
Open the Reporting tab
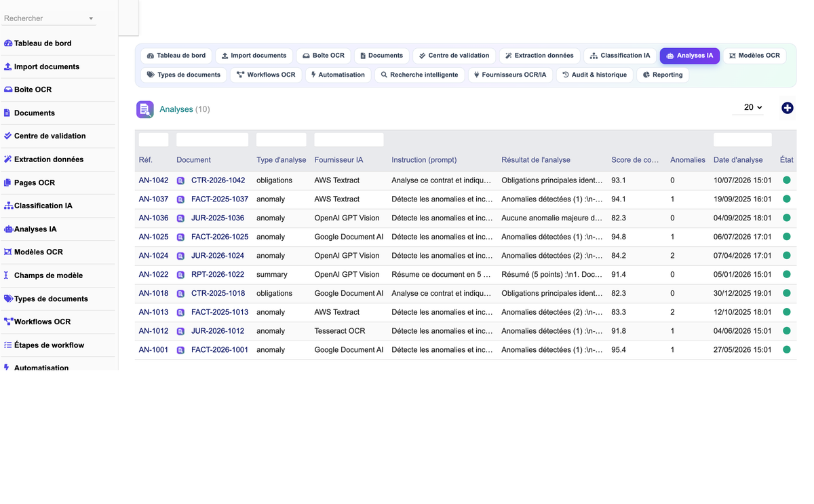click(x=663, y=75)
